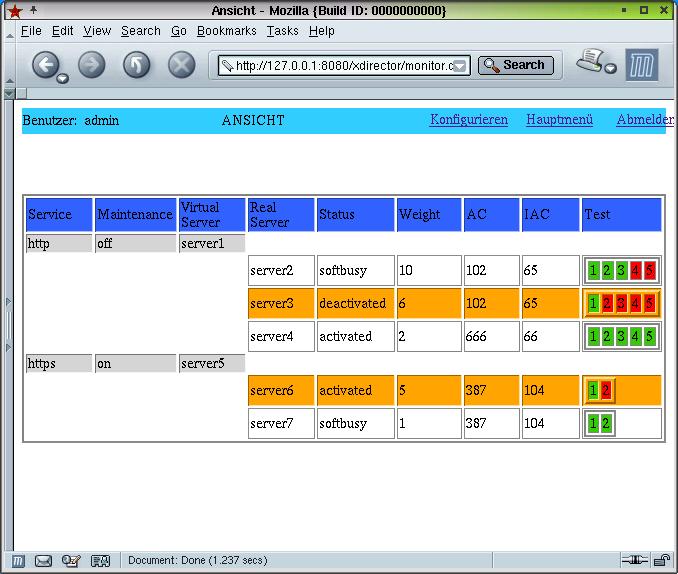Screen dimensions: 678x574
Task: Expand the Back button history dropdown
Action: point(63,78)
